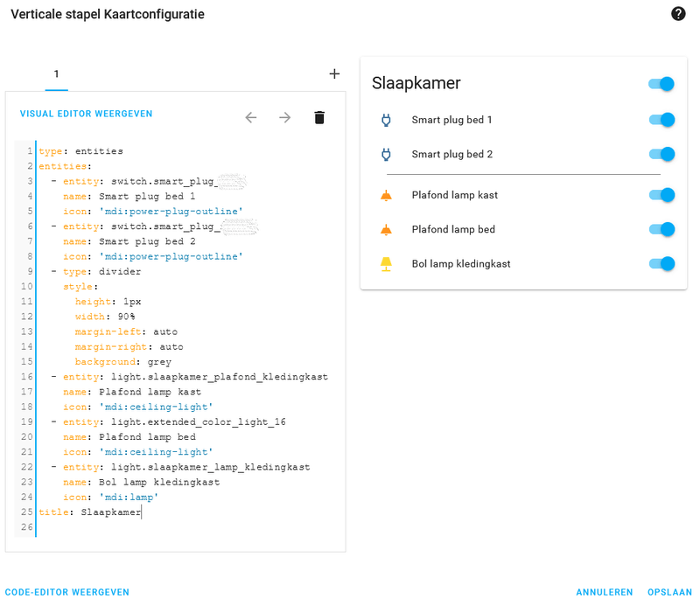Toggle the Slaapkamer header switch
This screenshot has height=606, width=700.
661,84
